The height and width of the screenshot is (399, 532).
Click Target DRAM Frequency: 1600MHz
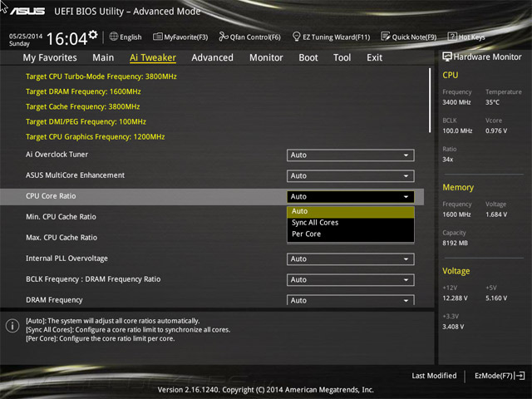coord(83,91)
